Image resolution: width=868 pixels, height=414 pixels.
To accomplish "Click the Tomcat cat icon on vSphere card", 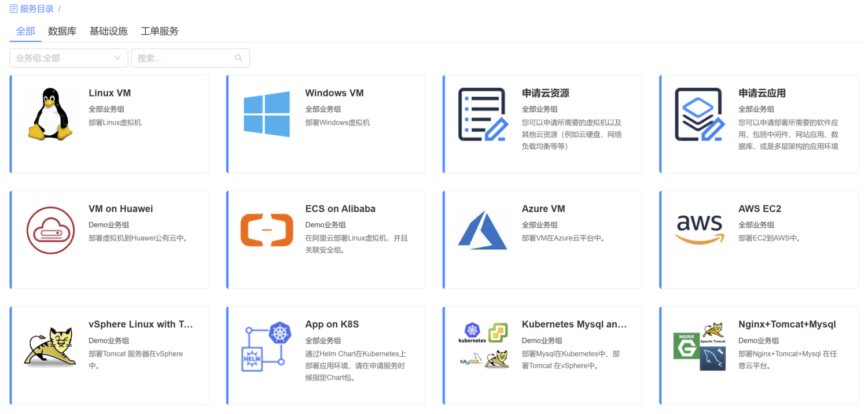I will click(50, 346).
